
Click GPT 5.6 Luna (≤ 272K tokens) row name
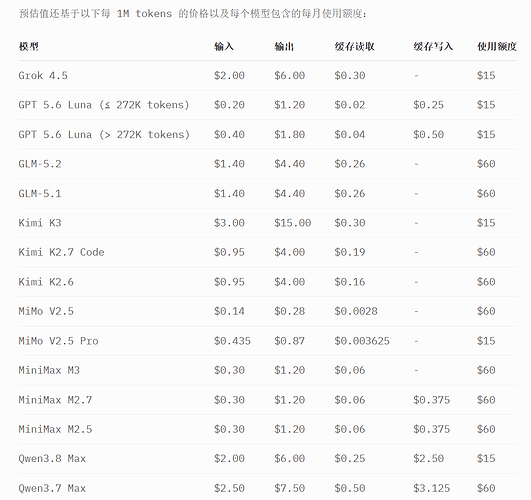click(104, 105)
